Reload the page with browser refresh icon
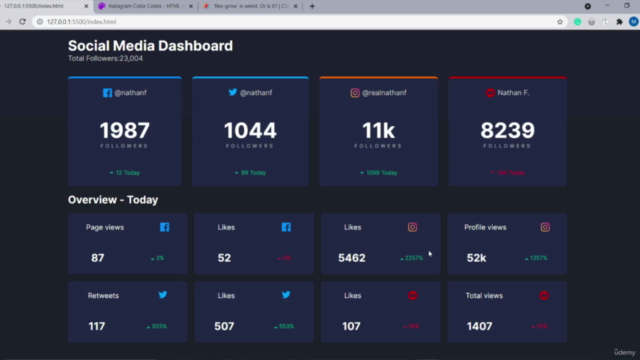This screenshot has height=360, width=640. tap(22, 22)
